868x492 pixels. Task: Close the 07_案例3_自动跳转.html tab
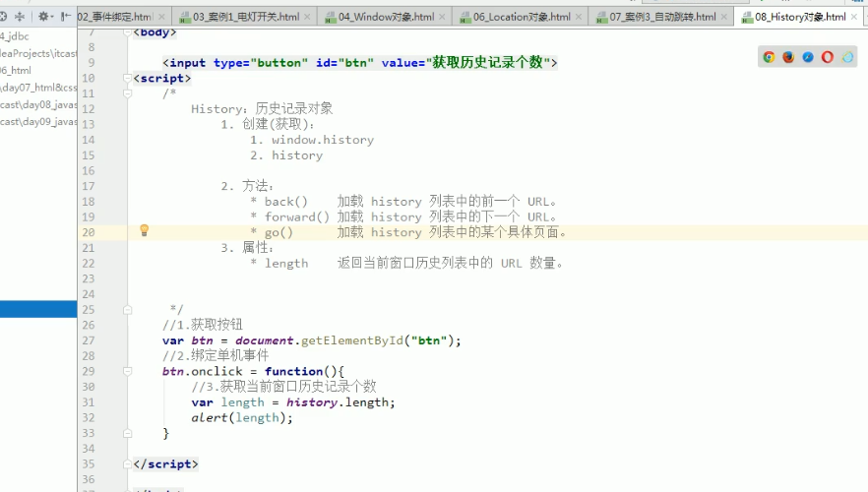pyautogui.click(x=724, y=17)
